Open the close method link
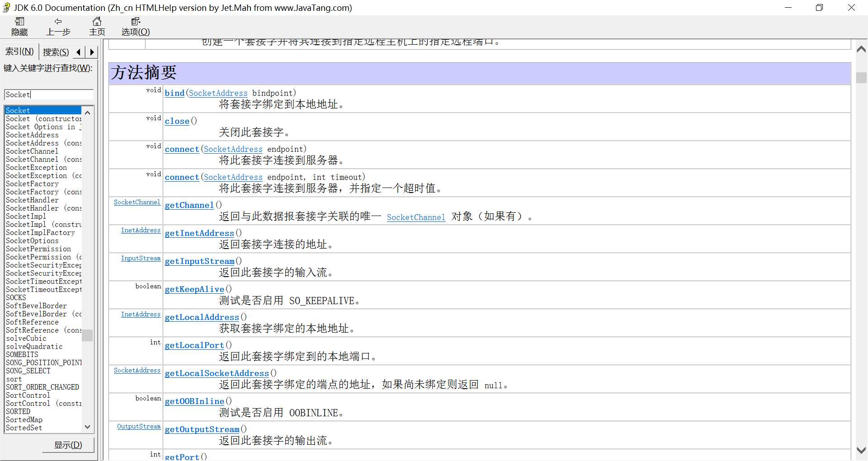This screenshot has height=461, width=868. (177, 121)
